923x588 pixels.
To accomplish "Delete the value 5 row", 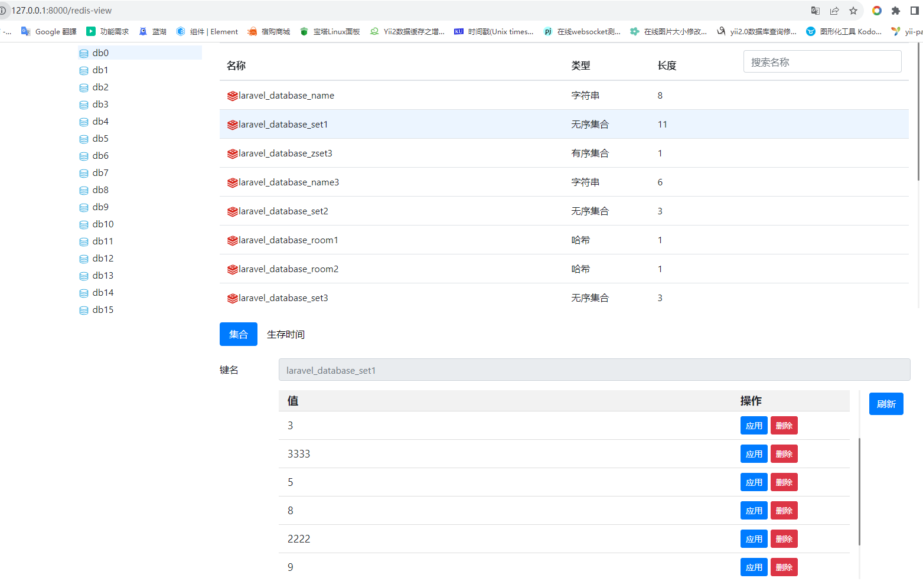I will (x=784, y=482).
